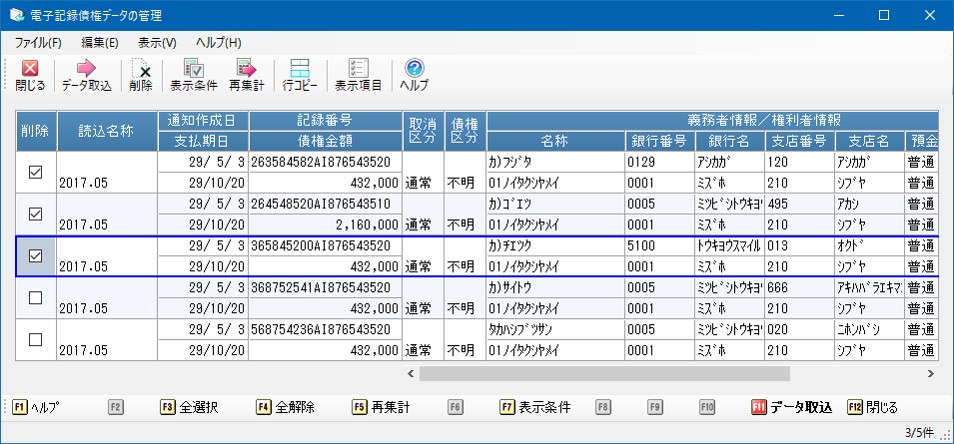The width and height of the screenshot is (954, 444).
Task: Uncheck delete box for カ)ゴエツ row
Action: [36, 214]
